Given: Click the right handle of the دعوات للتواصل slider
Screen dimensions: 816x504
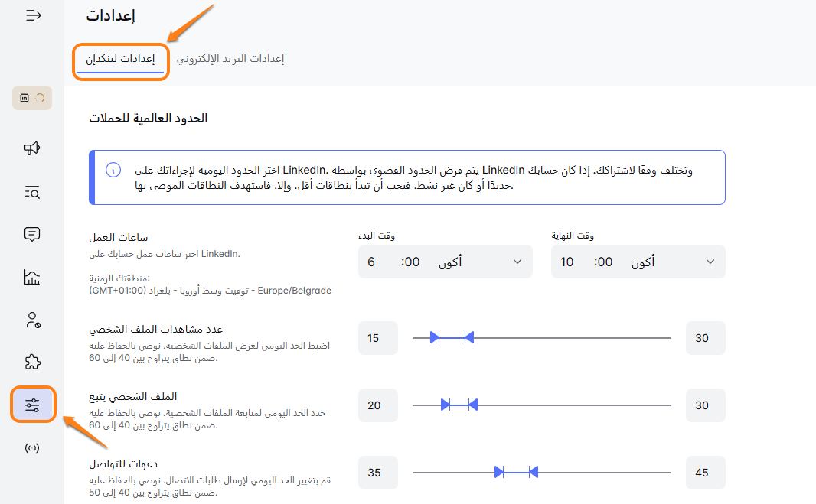Looking at the screenshot, I should pos(534,472).
